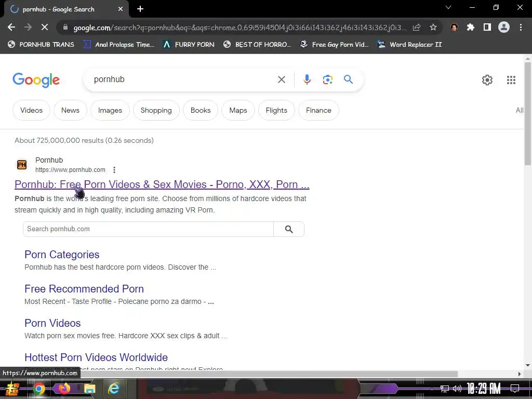Filter results by Flights

[276, 110]
